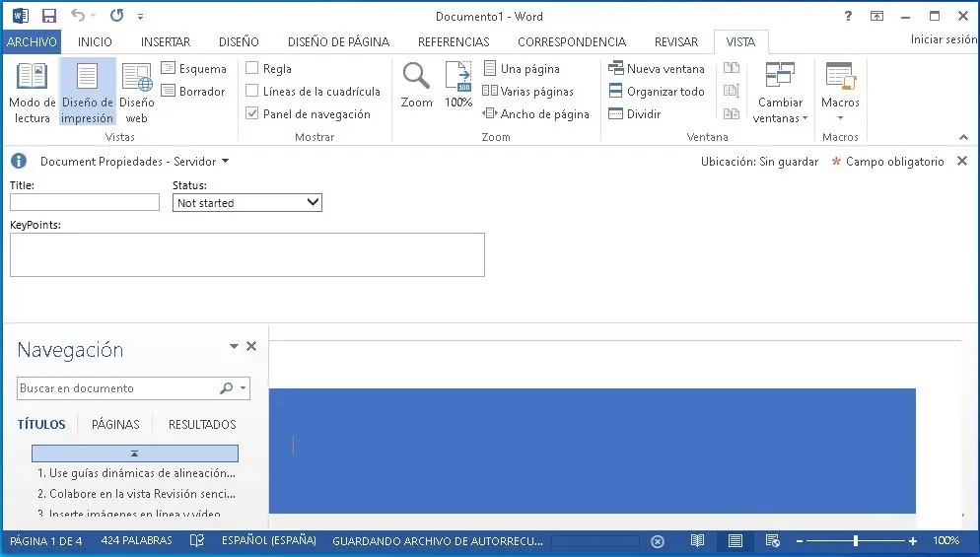Click the Word application icon in the title bar
The image size is (980, 557).
[21, 16]
